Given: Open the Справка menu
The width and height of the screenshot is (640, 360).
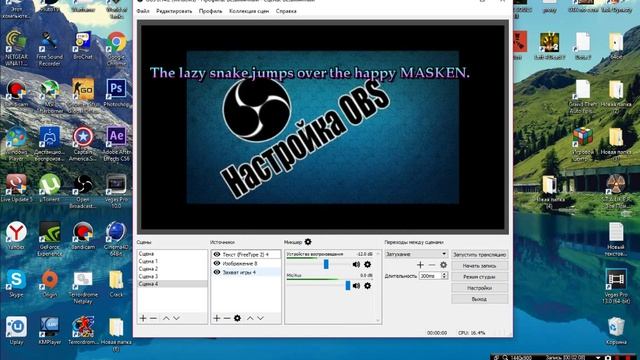Looking at the screenshot, I should click(x=286, y=11).
